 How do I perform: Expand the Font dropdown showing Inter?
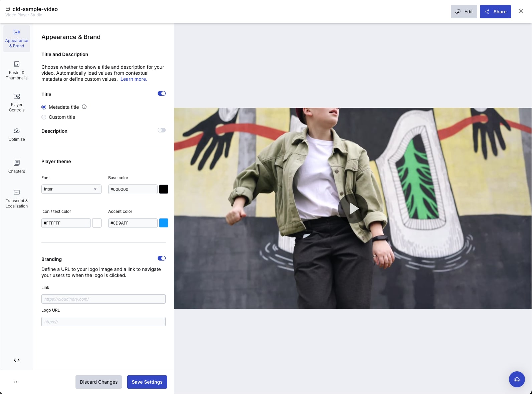71,189
